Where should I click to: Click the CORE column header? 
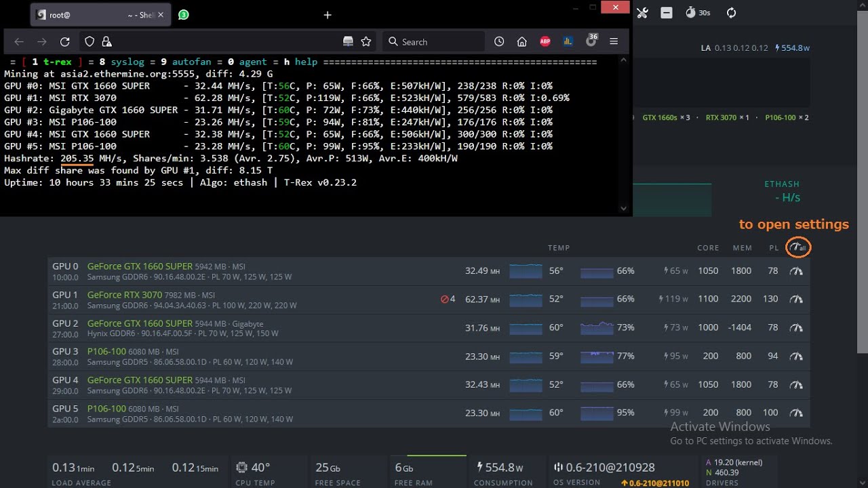708,248
